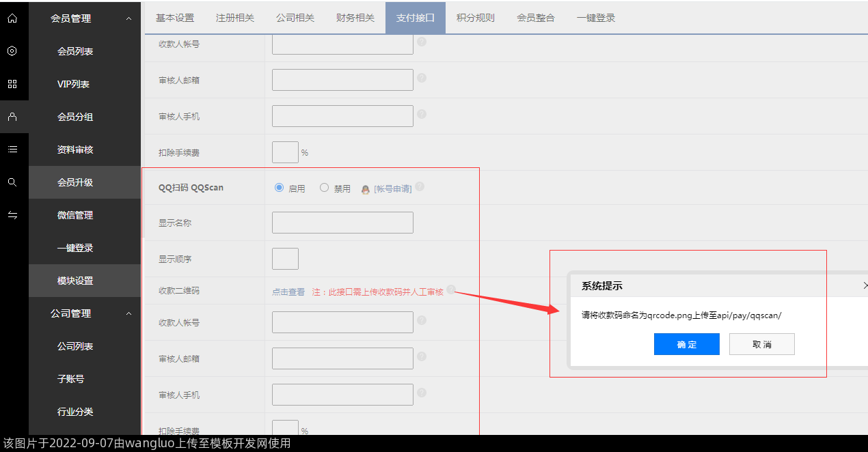Click the swap arrows icon in the rail
This screenshot has width=868, height=452.
[x=12, y=215]
